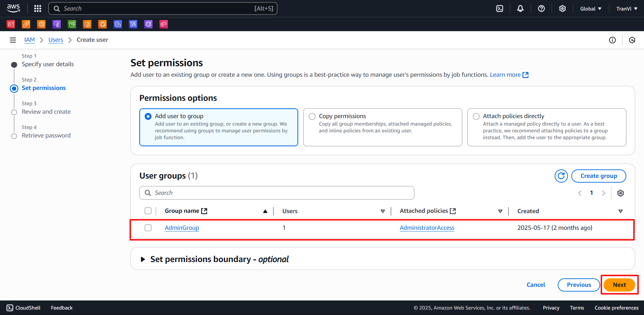Open the AWS services grid menu
644x315 pixels.
click(x=38, y=8)
